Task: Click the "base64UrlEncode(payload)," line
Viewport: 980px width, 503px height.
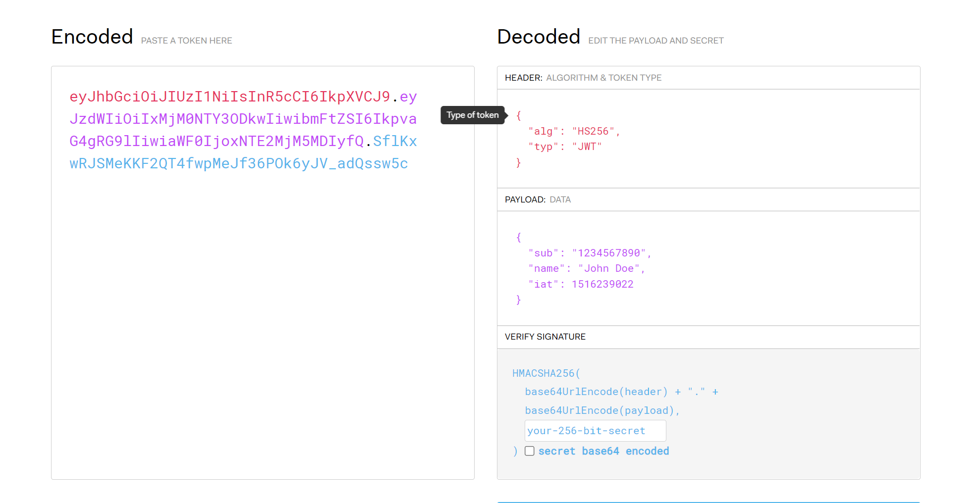Action: coord(602,410)
